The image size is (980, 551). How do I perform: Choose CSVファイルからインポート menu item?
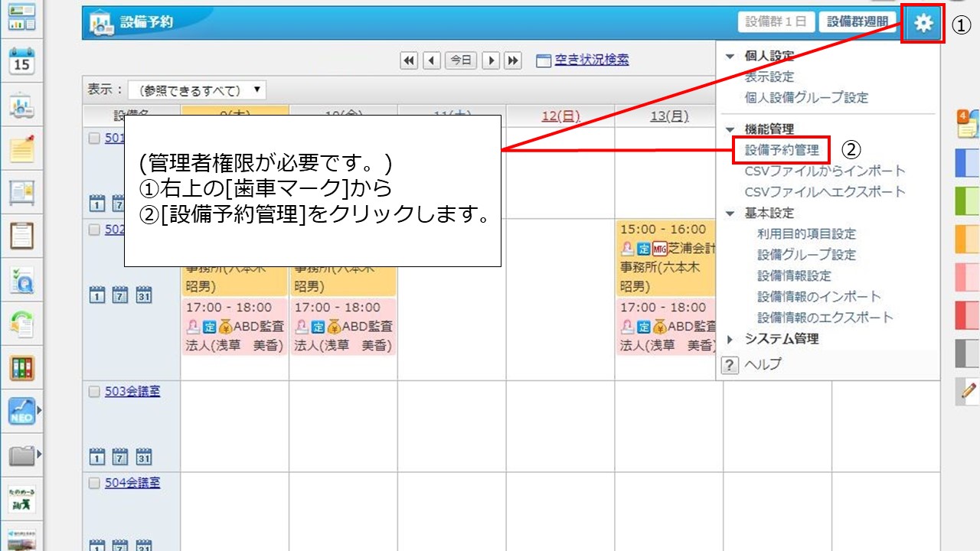click(825, 171)
